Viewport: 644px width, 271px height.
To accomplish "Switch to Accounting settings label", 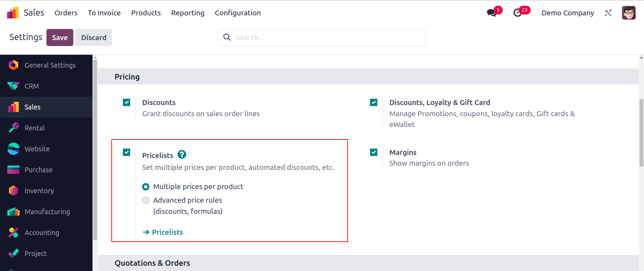I will (42, 233).
